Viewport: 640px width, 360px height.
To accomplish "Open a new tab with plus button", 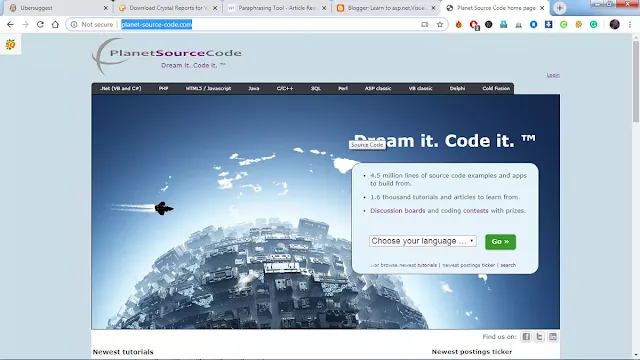I will click(560, 8).
